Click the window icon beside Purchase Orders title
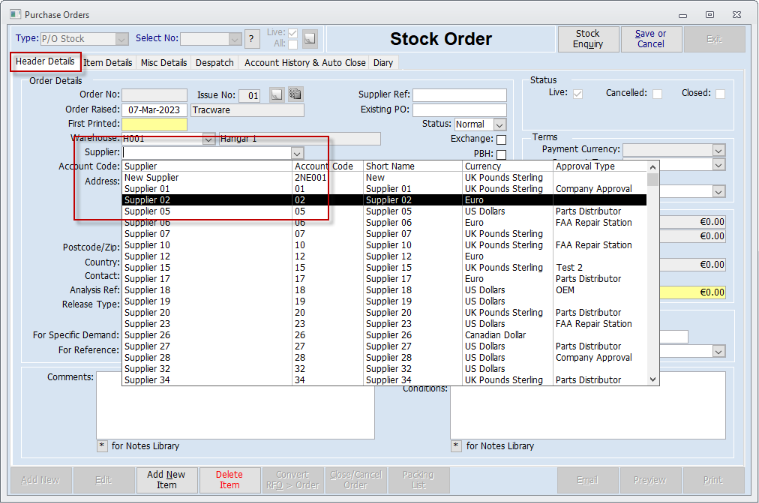759x503 pixels. pyautogui.click(x=15, y=15)
